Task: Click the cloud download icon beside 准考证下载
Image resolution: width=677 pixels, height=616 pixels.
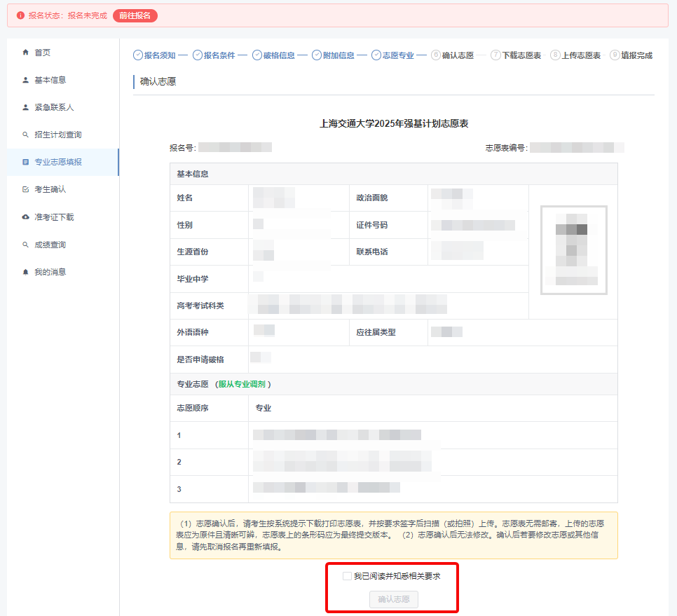Action: pyautogui.click(x=25, y=217)
